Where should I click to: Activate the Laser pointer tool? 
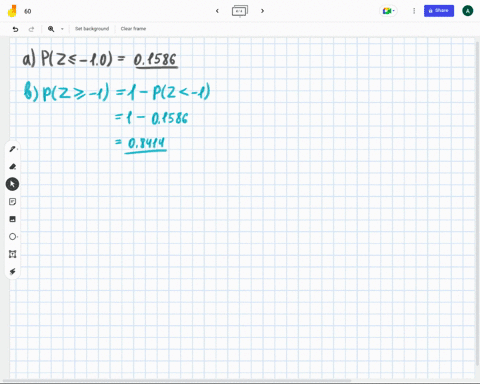tap(13, 272)
